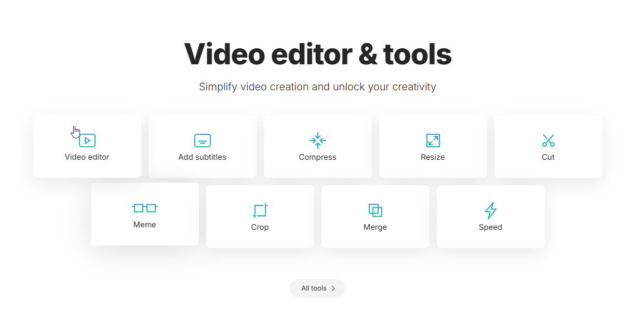This screenshot has height=332, width=644.
Task: Select the Add subtitles label
Action: (x=203, y=157)
